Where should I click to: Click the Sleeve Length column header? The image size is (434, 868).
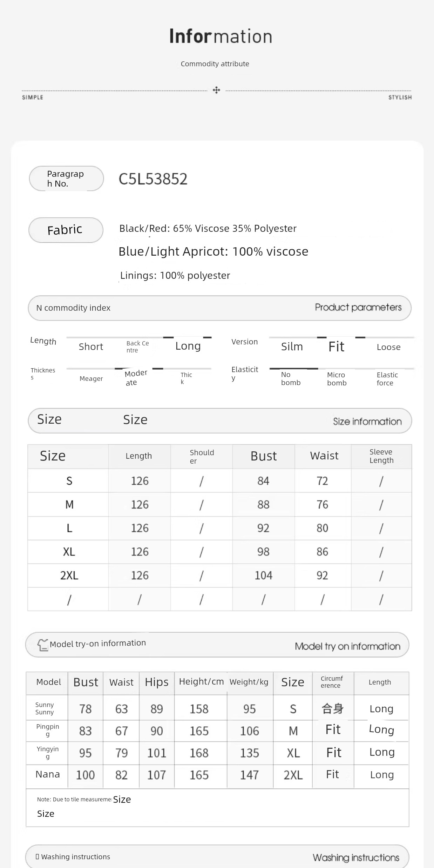pyautogui.click(x=381, y=456)
